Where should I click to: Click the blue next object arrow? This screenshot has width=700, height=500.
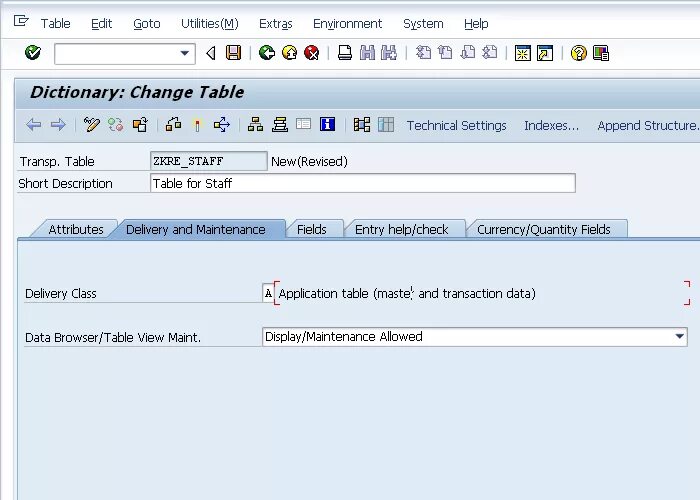coord(58,125)
